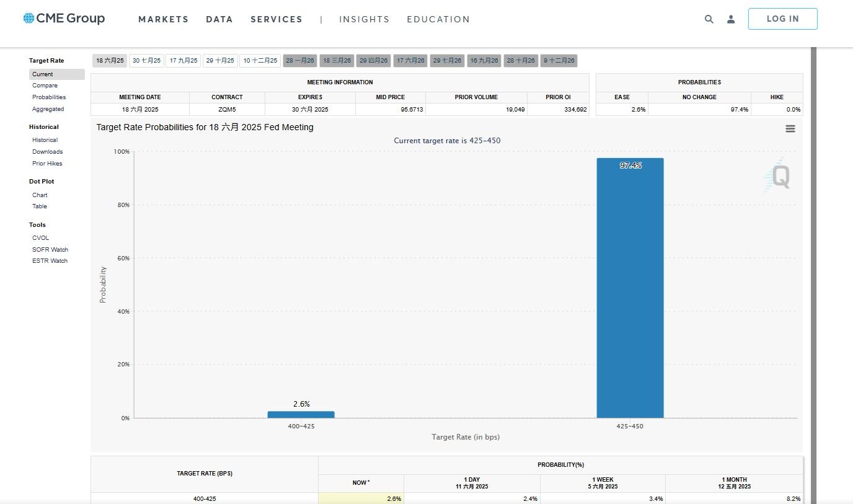The image size is (853, 504).
Task: Go to the INSIGHTS section
Action: [364, 19]
